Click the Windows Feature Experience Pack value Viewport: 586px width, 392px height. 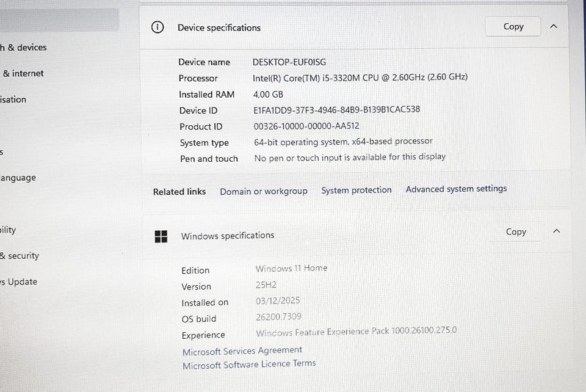(x=356, y=332)
